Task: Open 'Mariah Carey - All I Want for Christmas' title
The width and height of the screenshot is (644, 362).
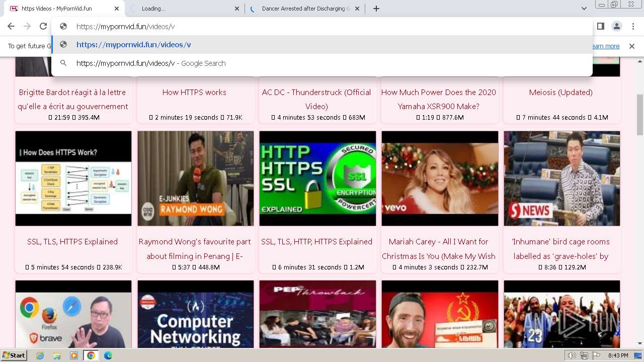Action: (x=439, y=249)
